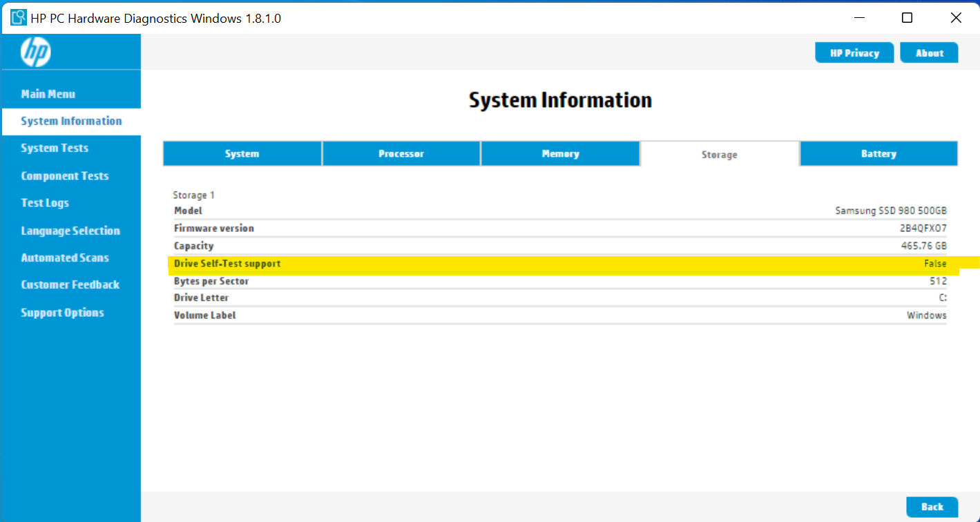Show Support Options
The width and height of the screenshot is (980, 522).
[62, 313]
